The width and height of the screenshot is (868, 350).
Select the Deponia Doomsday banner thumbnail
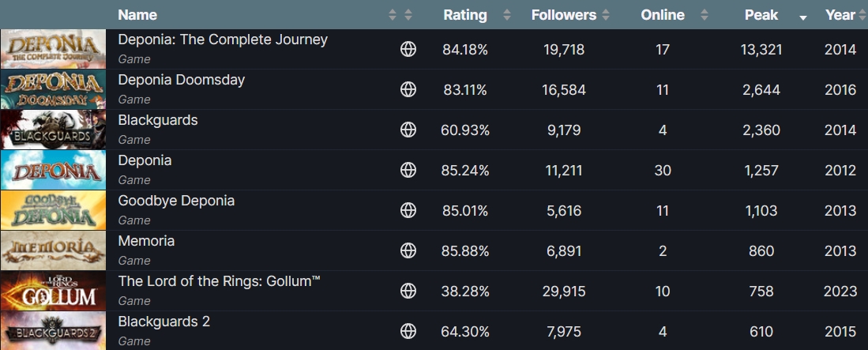pyautogui.click(x=54, y=89)
